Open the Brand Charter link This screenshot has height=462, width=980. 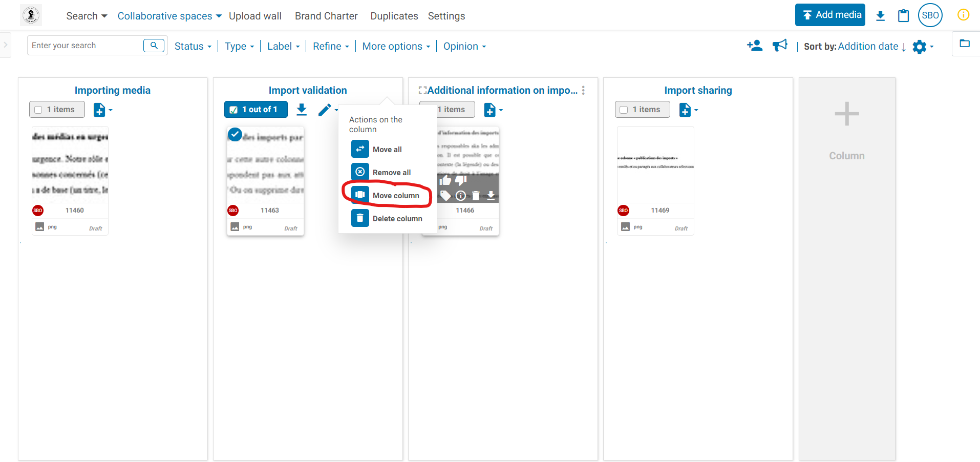[x=326, y=16]
